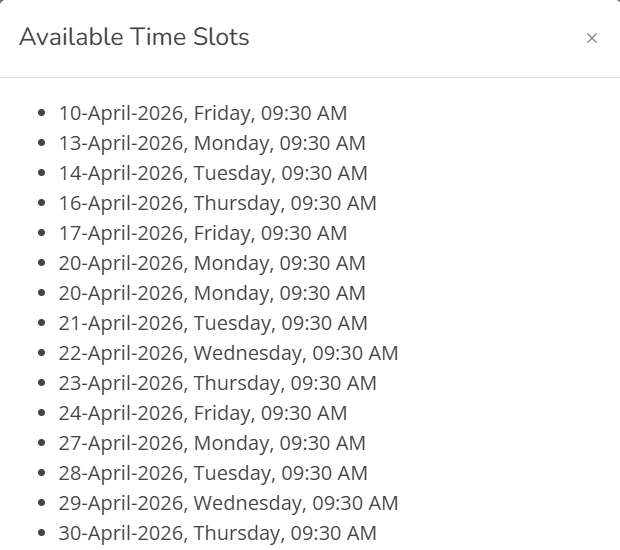Close the Available Time Slots dialog
The image size is (620, 550).
coord(592,38)
